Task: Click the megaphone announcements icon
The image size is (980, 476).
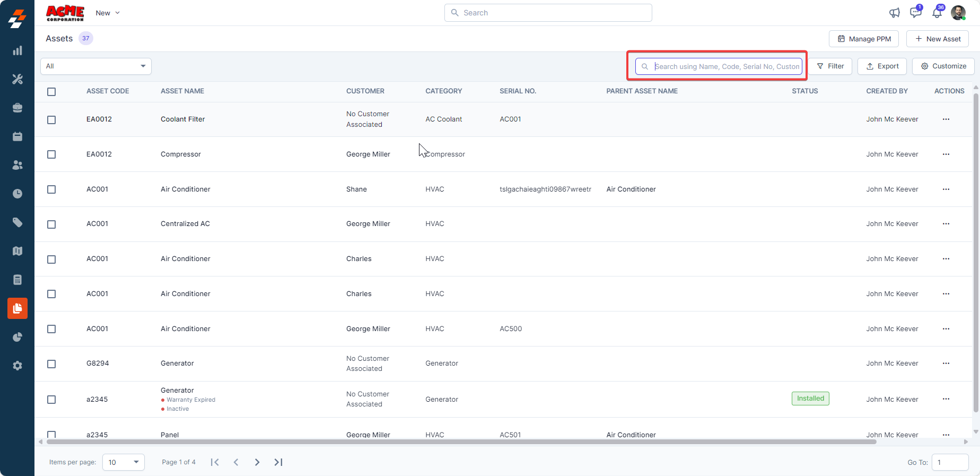Action: [x=895, y=13]
